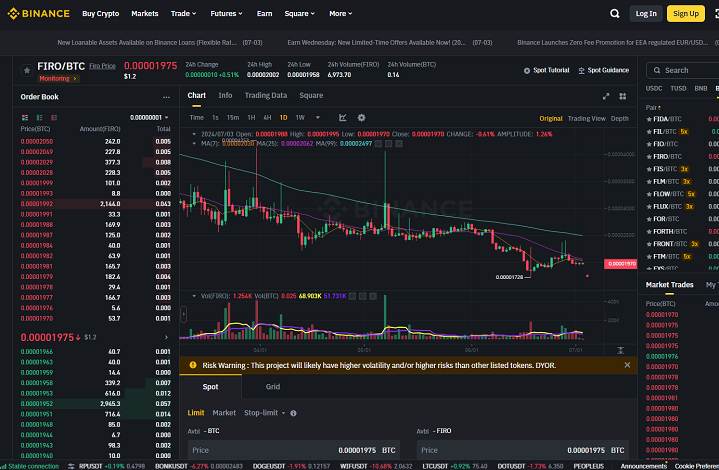Open the Chart tab
The width and height of the screenshot is (719, 470).
(x=196, y=95)
